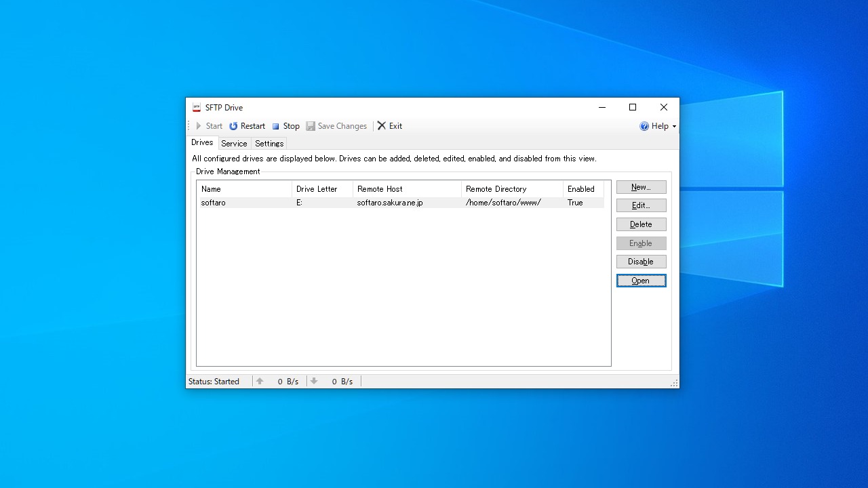
Task: Click the Status: Started text
Action: [214, 382]
